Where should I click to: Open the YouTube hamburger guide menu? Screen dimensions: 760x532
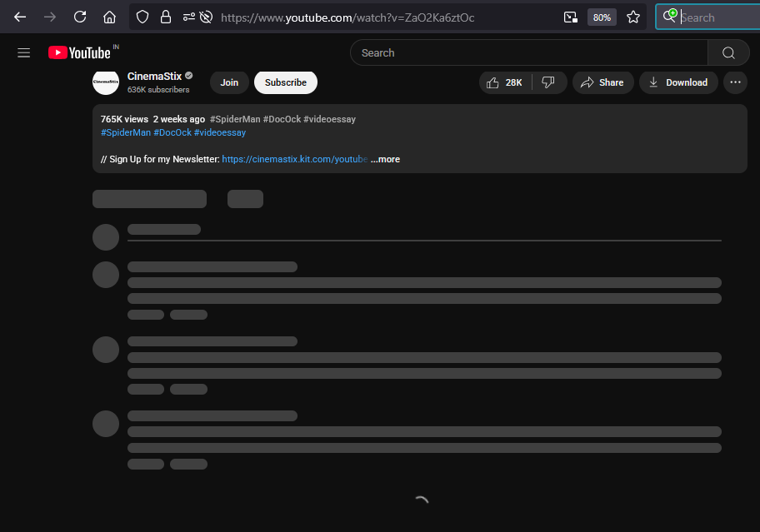[x=23, y=52]
